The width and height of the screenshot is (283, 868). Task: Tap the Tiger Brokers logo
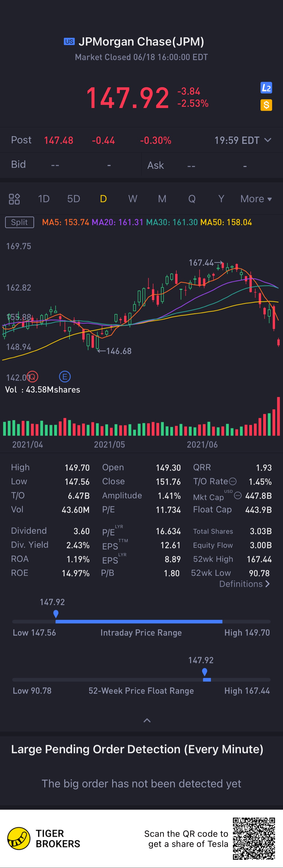(x=19, y=838)
